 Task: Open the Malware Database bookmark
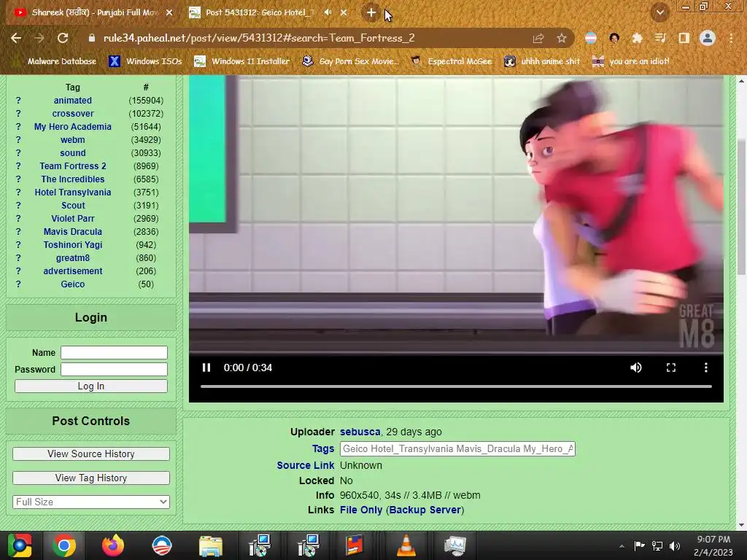55,61
